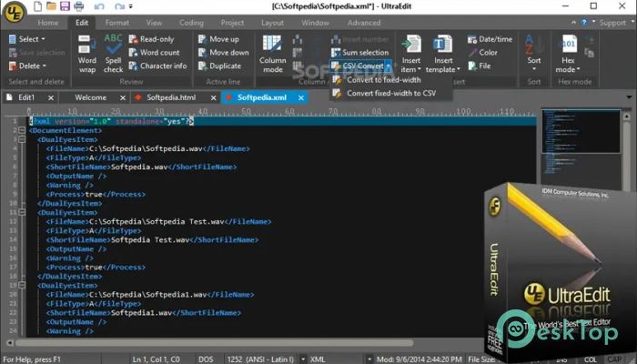Close the Edit1 tab
Screen dimensions: 637x364
51,98
